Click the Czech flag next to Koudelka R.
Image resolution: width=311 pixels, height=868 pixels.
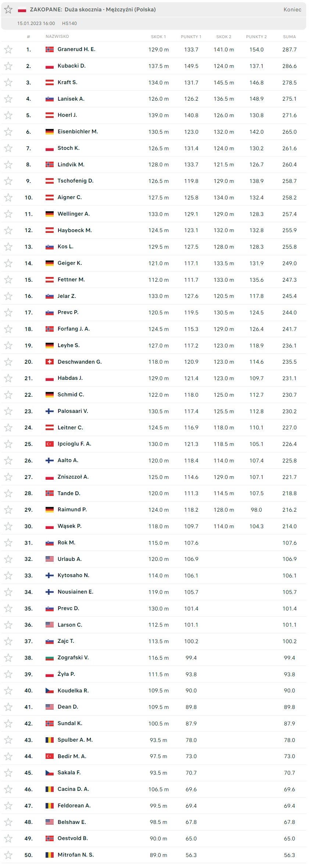(x=49, y=691)
